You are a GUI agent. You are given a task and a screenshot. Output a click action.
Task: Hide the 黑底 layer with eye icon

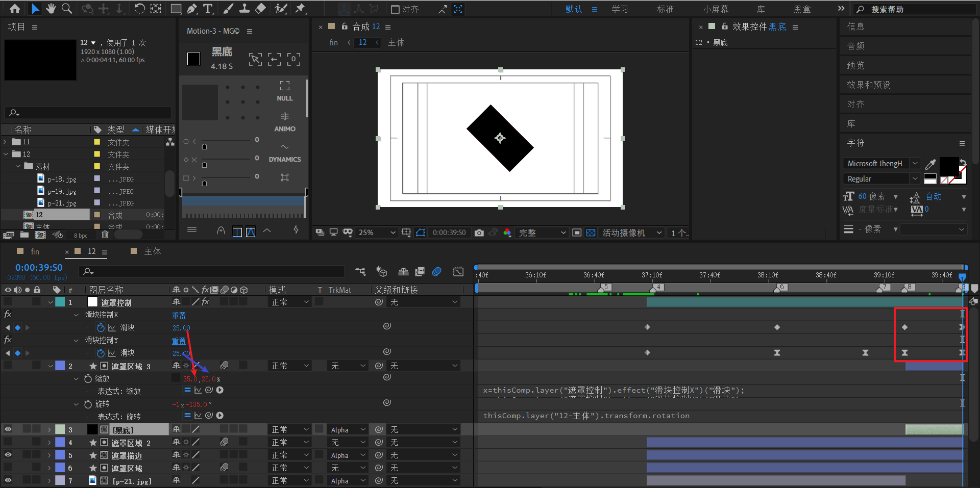8,429
